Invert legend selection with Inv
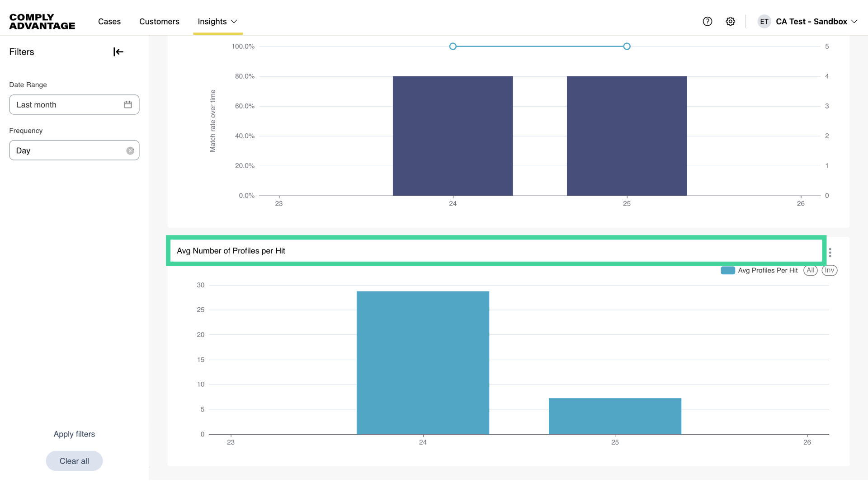Image resolution: width=868 pixels, height=488 pixels. (x=829, y=270)
